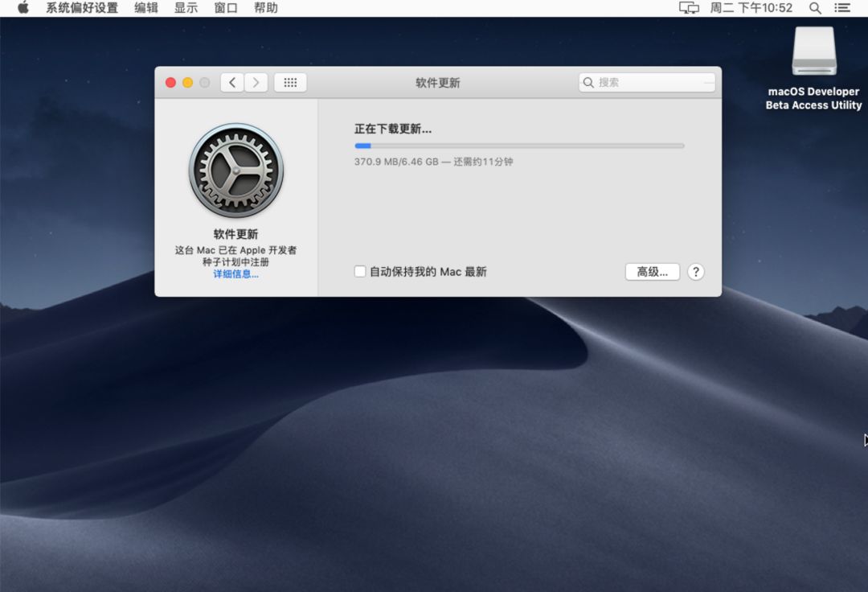Click the Apple menu icon
The height and width of the screenshot is (592, 868).
(x=22, y=8)
